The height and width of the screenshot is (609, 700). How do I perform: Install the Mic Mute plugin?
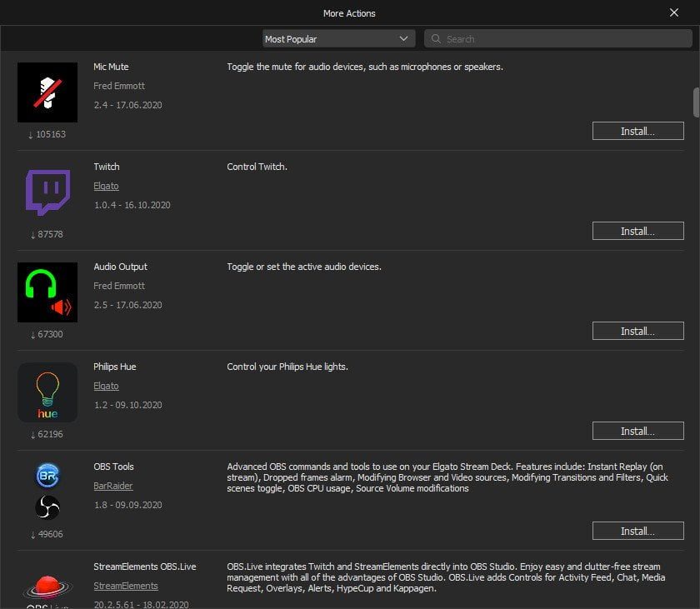point(638,131)
